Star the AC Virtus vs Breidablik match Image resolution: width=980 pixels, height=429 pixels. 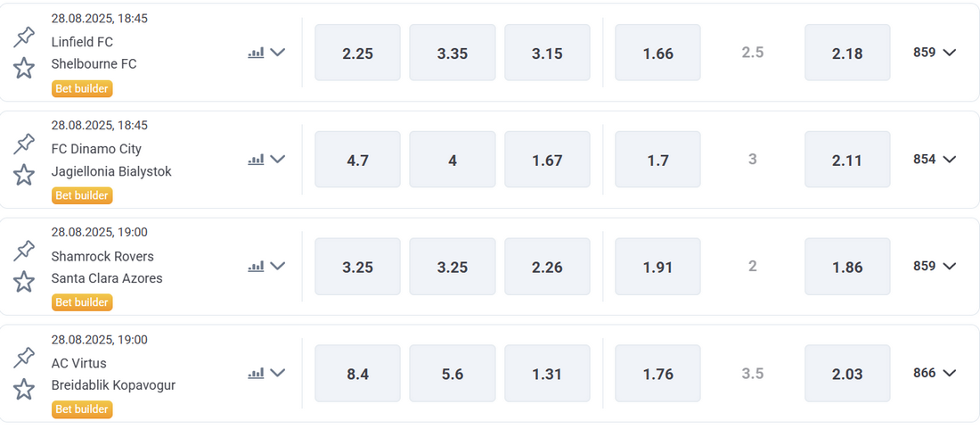(24, 388)
